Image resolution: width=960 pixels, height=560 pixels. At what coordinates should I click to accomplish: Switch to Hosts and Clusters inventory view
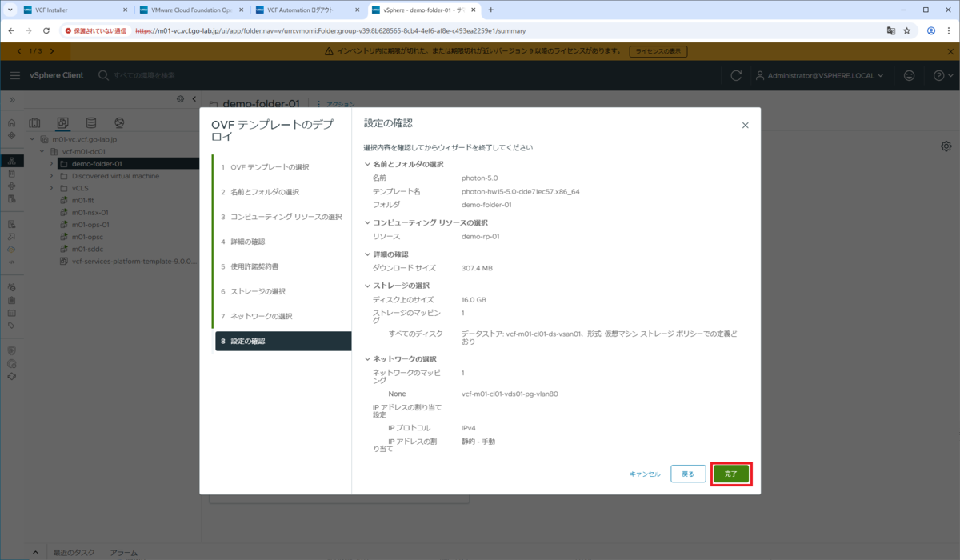tap(34, 122)
